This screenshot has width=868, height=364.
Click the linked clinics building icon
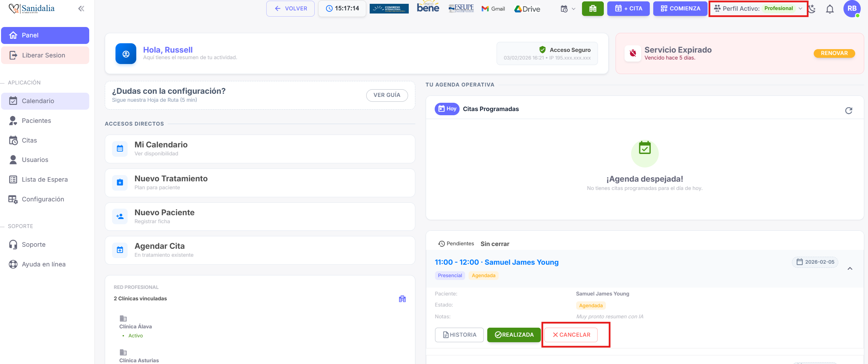[x=402, y=299]
